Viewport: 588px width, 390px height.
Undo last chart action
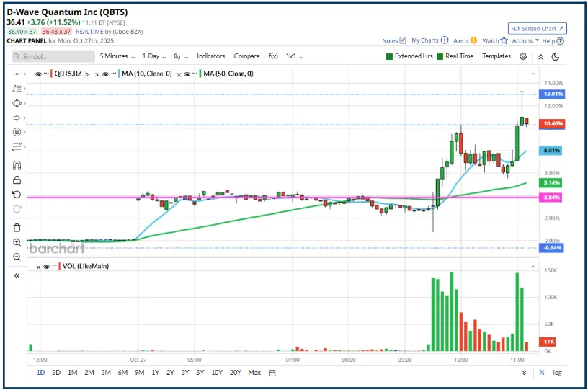[x=17, y=194]
